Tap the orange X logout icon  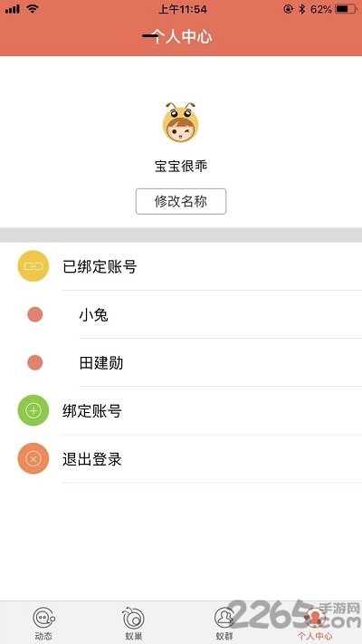click(33, 458)
